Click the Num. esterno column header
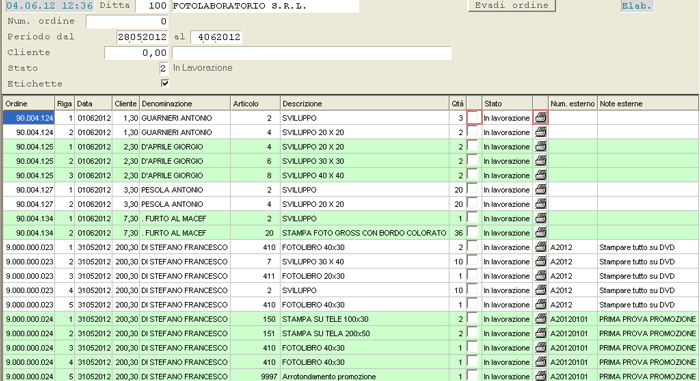The height and width of the screenshot is (381, 700). (x=573, y=103)
